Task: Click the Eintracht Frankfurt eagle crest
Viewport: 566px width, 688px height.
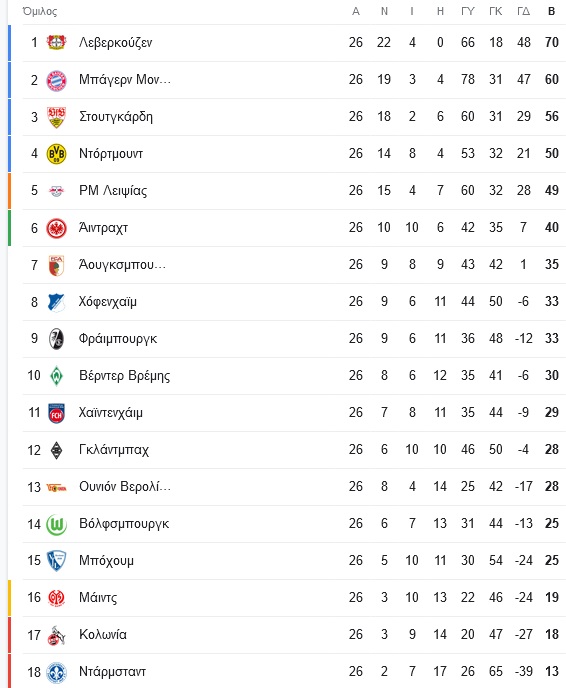Action: (x=56, y=228)
